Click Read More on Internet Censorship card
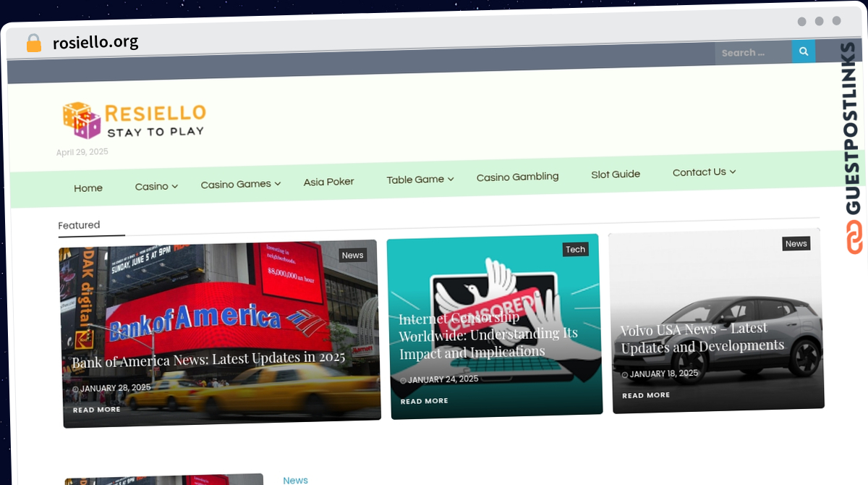 (424, 401)
